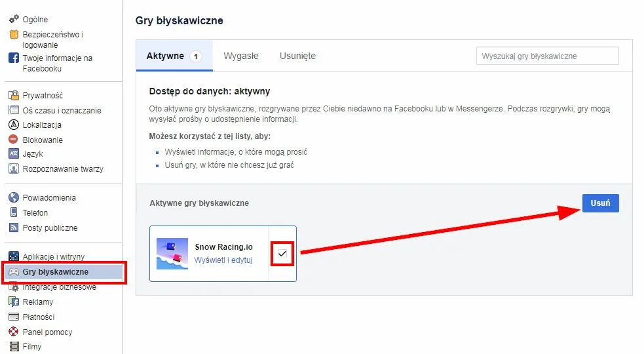Uncheck the Snow Racing.io checkbox
The height and width of the screenshot is (354, 644).
(282, 254)
